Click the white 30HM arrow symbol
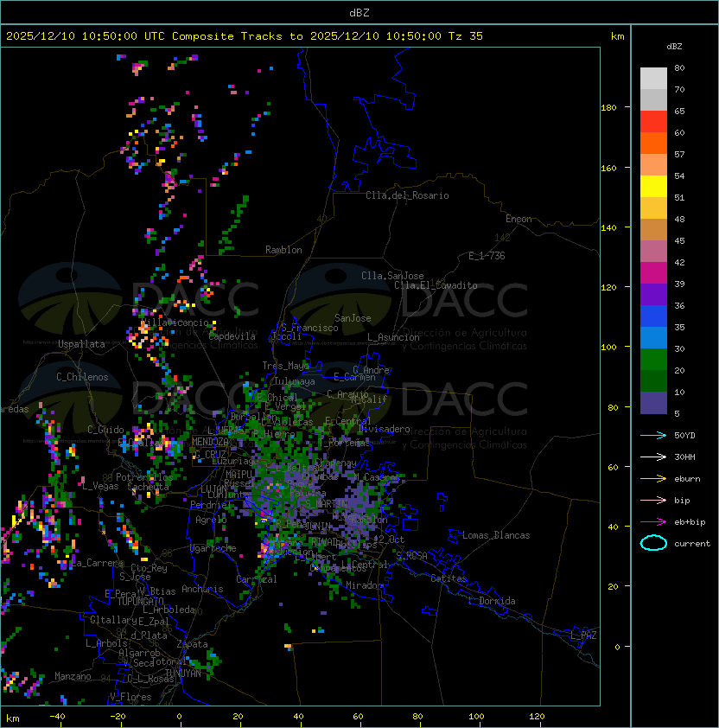Image resolution: width=719 pixels, height=728 pixels. [x=653, y=457]
